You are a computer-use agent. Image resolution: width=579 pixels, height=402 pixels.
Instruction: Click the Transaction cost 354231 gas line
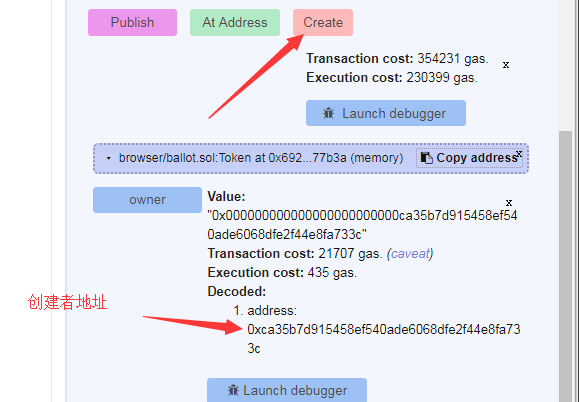[397, 58]
